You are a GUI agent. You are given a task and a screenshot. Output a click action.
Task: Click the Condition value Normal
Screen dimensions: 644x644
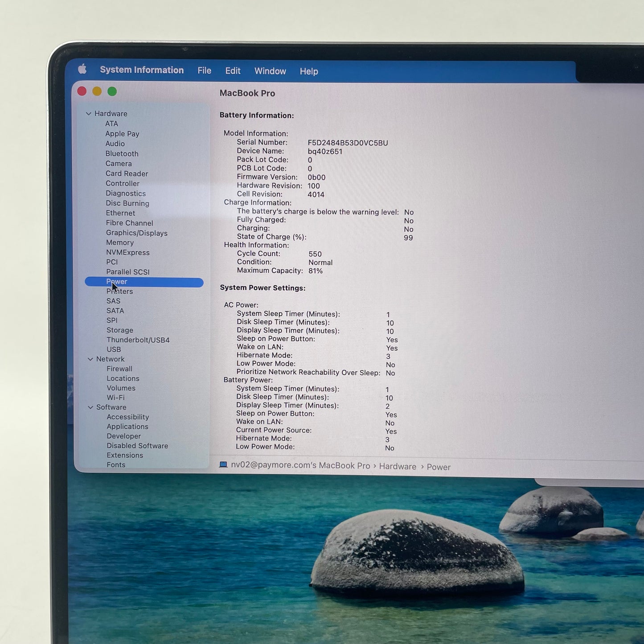pyautogui.click(x=320, y=263)
